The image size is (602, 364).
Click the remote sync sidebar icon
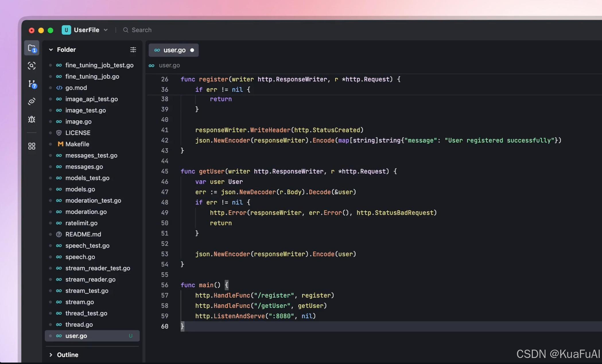(32, 101)
